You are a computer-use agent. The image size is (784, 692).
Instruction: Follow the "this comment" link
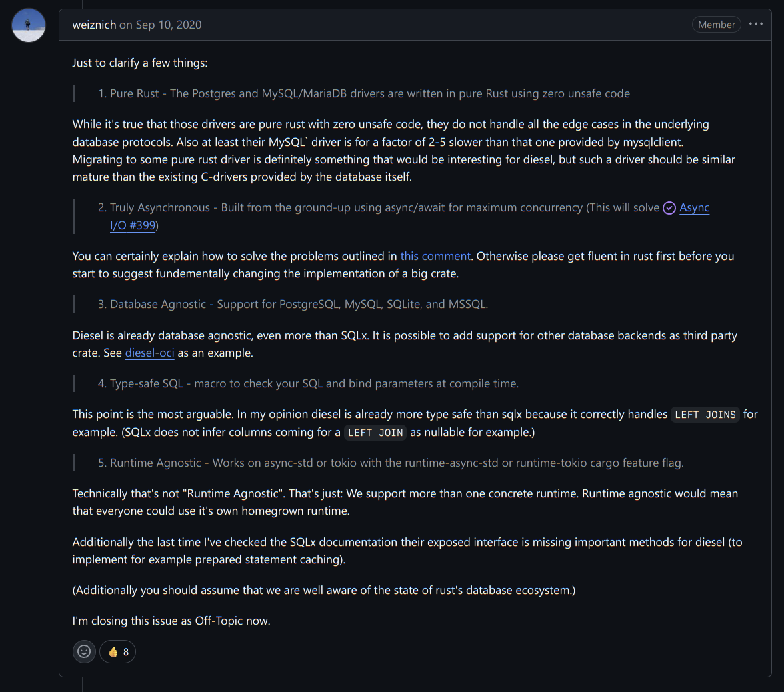tap(435, 256)
